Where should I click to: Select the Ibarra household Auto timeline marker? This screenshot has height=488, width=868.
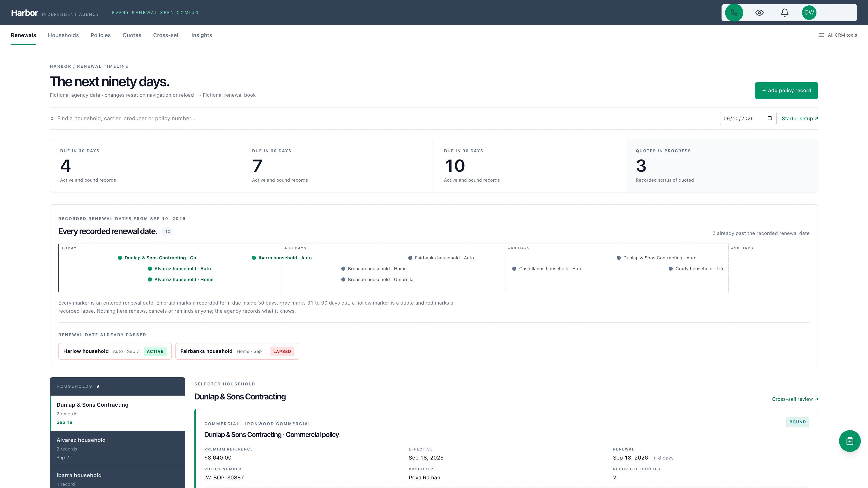pyautogui.click(x=282, y=258)
